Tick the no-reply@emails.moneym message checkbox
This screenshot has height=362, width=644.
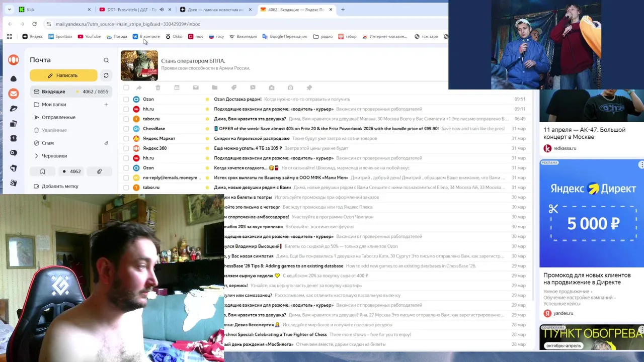click(126, 177)
